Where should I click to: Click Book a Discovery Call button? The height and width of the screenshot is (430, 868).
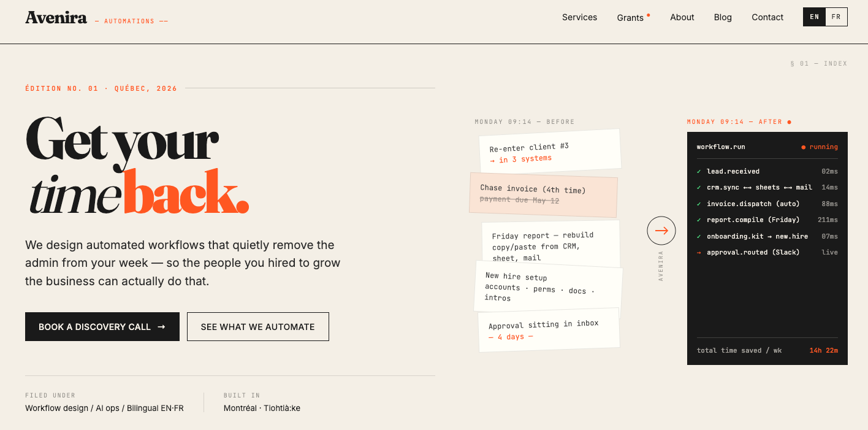(x=102, y=326)
